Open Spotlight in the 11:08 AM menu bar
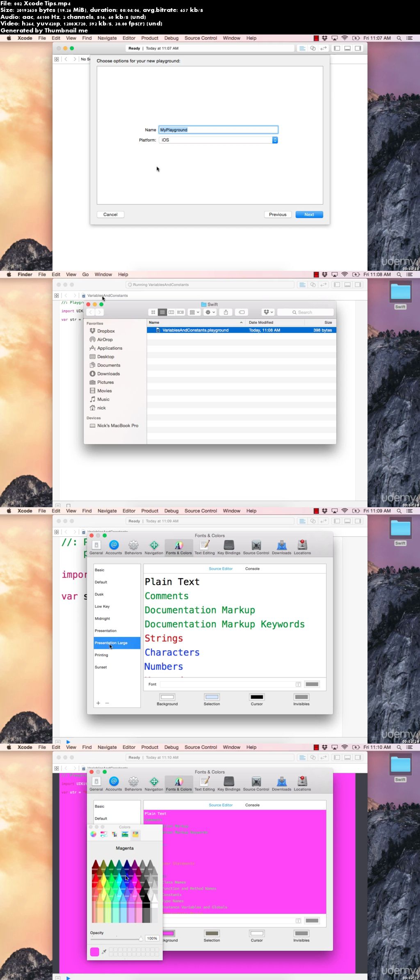Screen dimensions: 420x980 pos(399,275)
